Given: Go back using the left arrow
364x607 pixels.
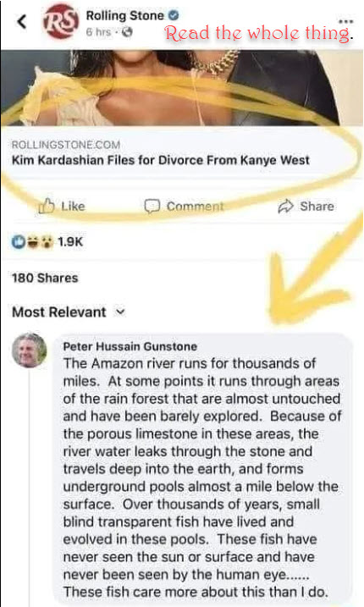Looking at the screenshot, I should [22, 22].
